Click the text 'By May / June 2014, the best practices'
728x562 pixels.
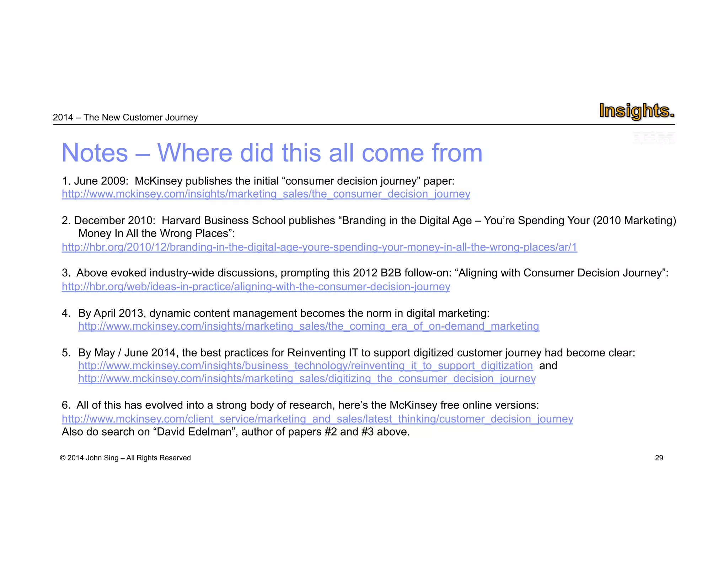pyautogui.click(x=173, y=353)
